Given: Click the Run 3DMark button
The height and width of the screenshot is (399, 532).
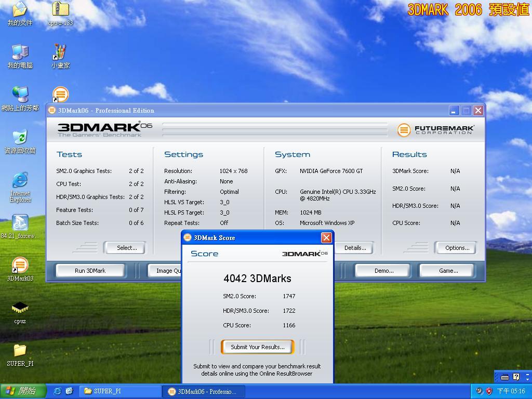Looking at the screenshot, I should click(x=90, y=270).
